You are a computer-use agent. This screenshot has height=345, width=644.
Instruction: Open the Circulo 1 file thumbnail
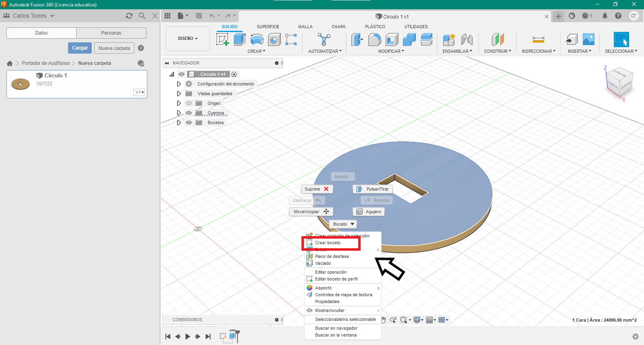click(x=21, y=84)
